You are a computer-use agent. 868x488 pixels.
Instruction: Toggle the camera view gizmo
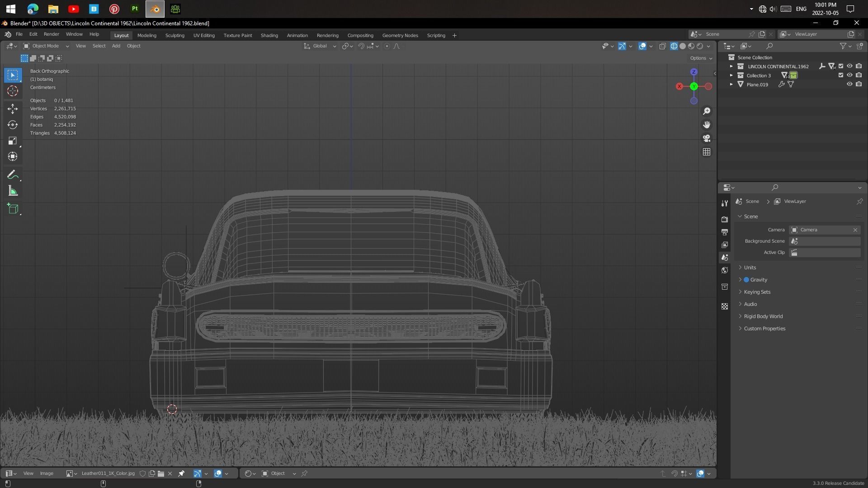click(x=707, y=138)
